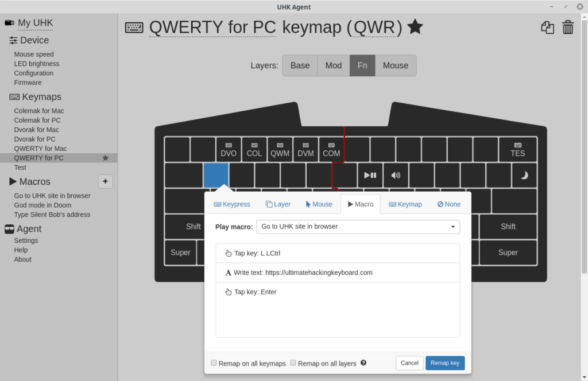Click the Cancel button
Viewport: 588px width, 381px height.
coord(409,363)
